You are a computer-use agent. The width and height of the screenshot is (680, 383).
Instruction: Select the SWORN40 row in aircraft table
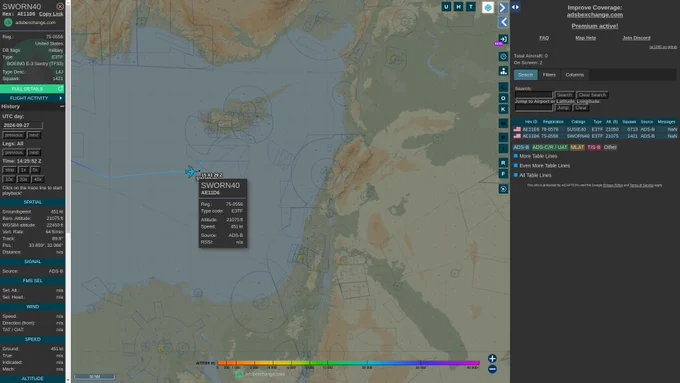[x=595, y=136]
